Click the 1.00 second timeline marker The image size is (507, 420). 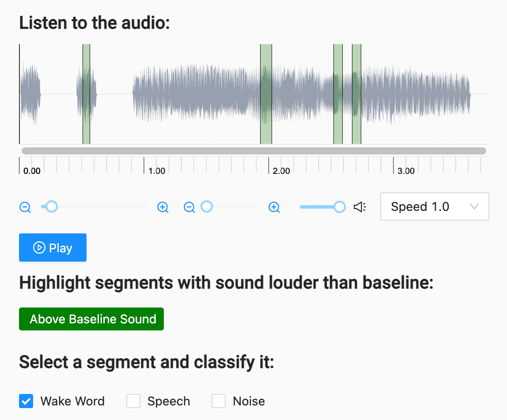(156, 171)
